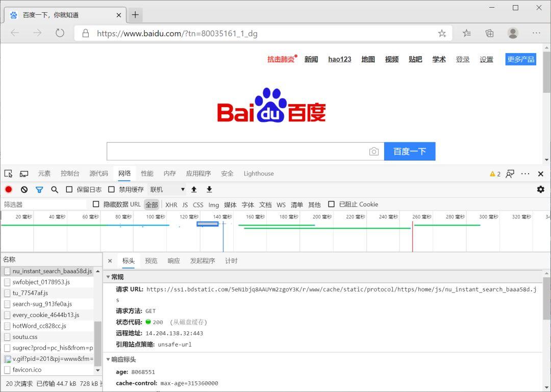Enable the 禁用缓存 checkbox
The height and width of the screenshot is (392, 551).
tap(111, 189)
